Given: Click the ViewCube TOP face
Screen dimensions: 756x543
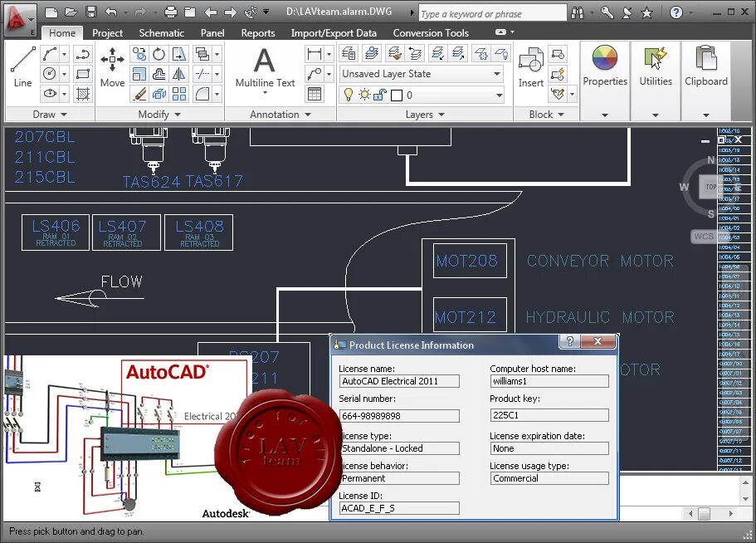Looking at the screenshot, I should [710, 187].
